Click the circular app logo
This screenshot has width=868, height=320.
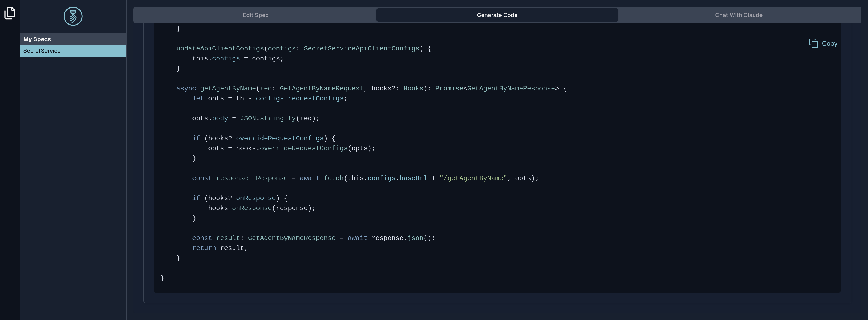click(73, 16)
